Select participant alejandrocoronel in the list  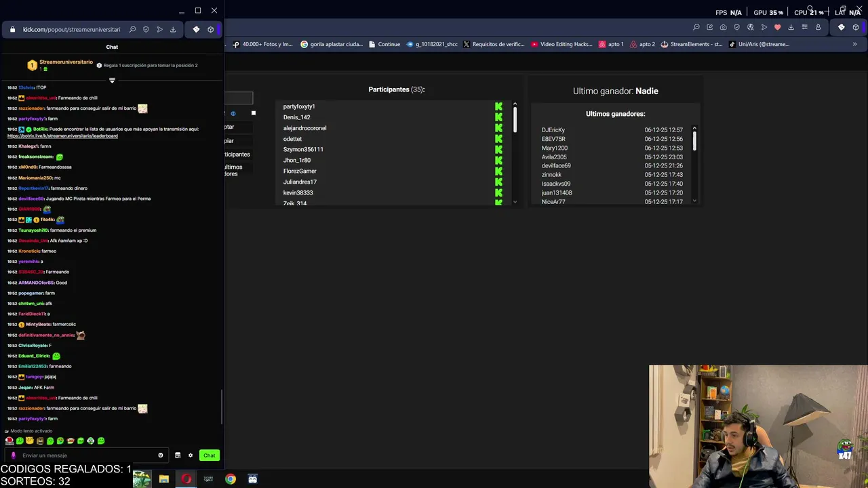click(304, 128)
